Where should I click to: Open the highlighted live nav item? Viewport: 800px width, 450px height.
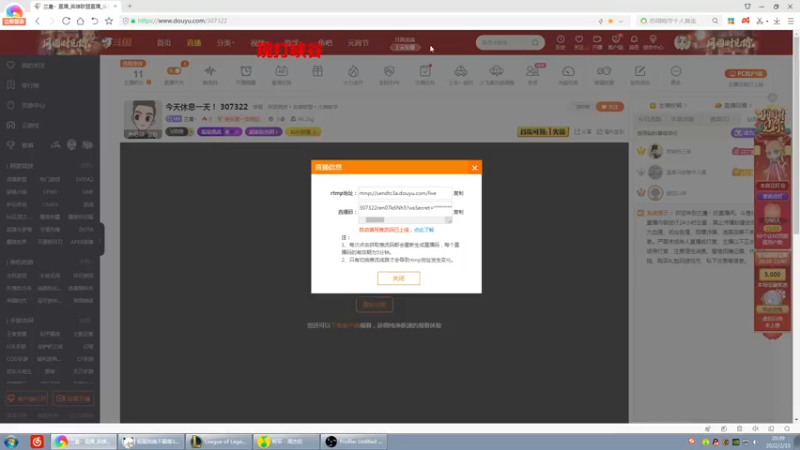[194, 43]
